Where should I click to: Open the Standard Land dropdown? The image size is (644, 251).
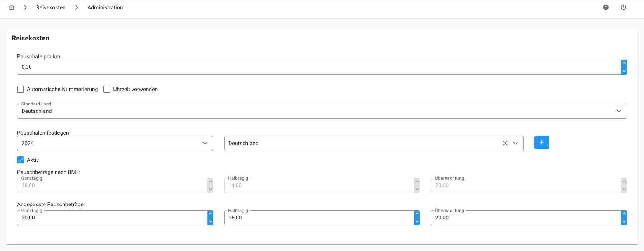619,111
